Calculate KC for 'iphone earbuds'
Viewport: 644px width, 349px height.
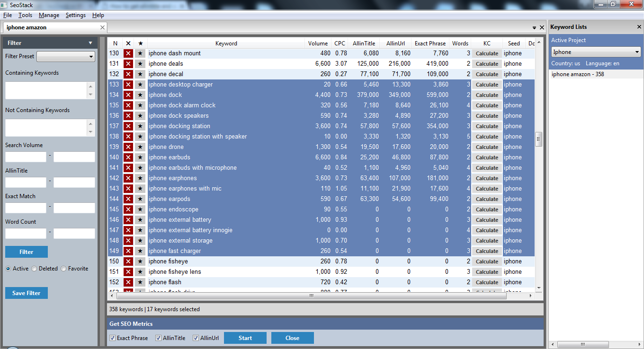pos(487,157)
